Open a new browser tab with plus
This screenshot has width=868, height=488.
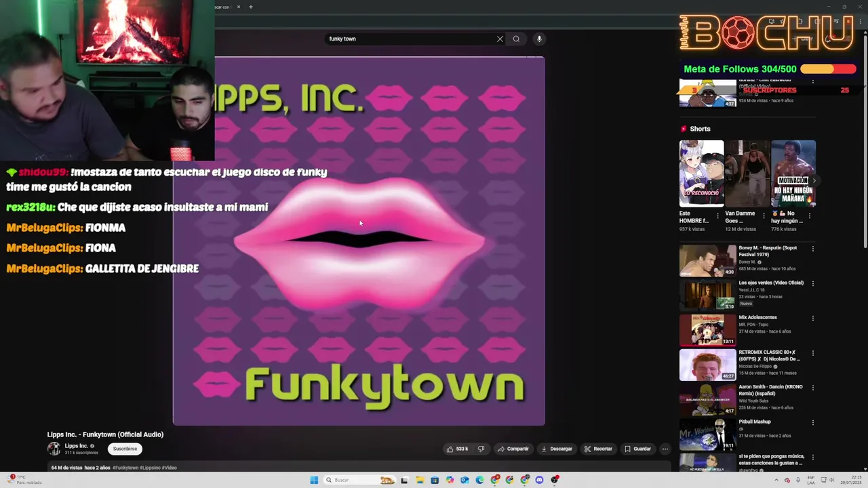[251, 7]
